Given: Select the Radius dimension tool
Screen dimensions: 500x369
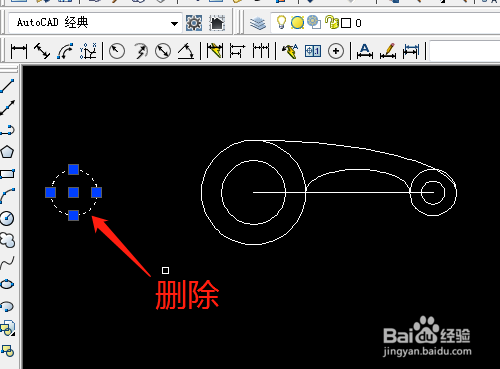Looking at the screenshot, I should click(117, 51).
